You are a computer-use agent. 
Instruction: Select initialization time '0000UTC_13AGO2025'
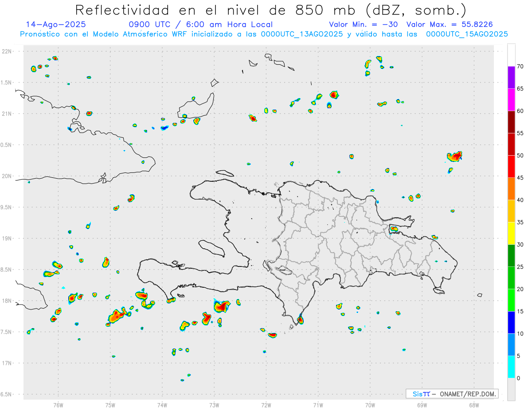[x=302, y=34]
